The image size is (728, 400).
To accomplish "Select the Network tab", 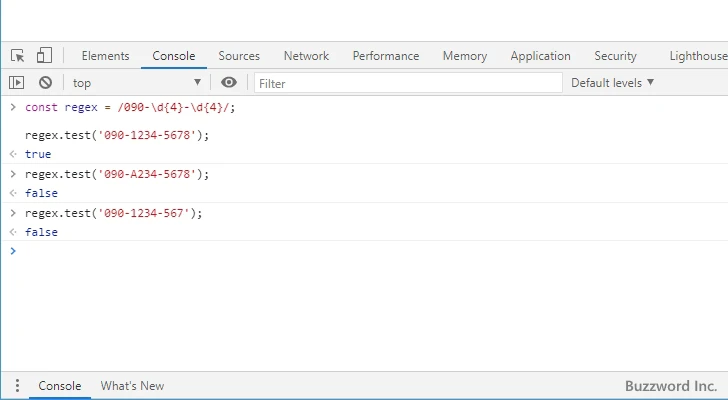I will [x=306, y=56].
